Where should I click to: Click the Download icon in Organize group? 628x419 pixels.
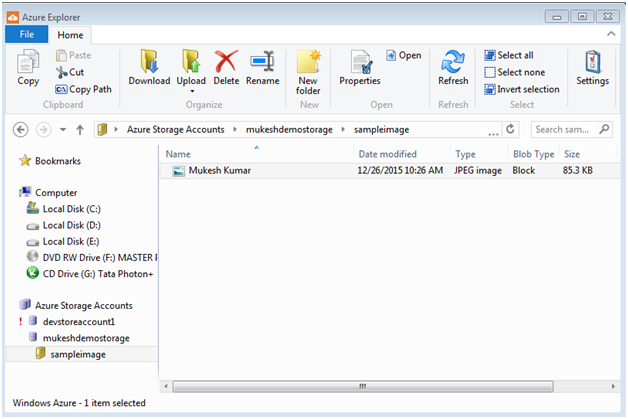(149, 61)
